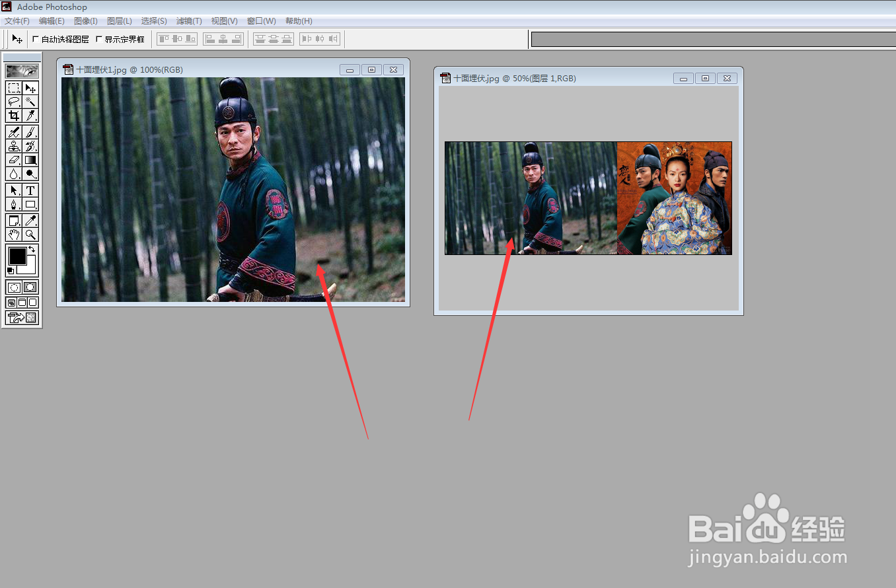The height and width of the screenshot is (588, 896).
Task: Click the Align horizontal centers button
Action: point(223,39)
